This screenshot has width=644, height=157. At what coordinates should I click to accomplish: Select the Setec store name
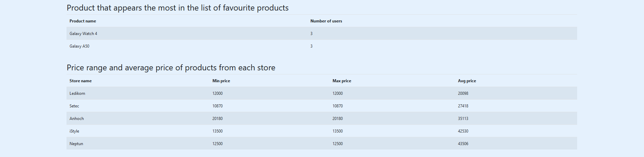click(74, 106)
